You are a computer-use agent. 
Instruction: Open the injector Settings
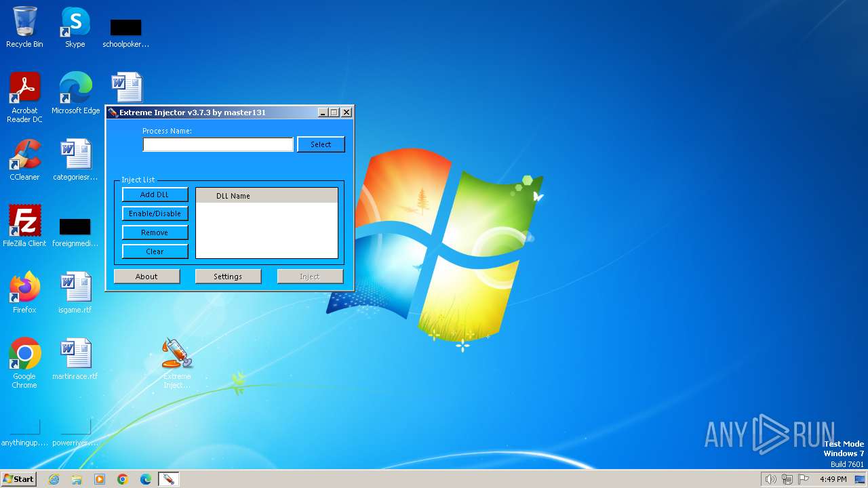coord(228,277)
